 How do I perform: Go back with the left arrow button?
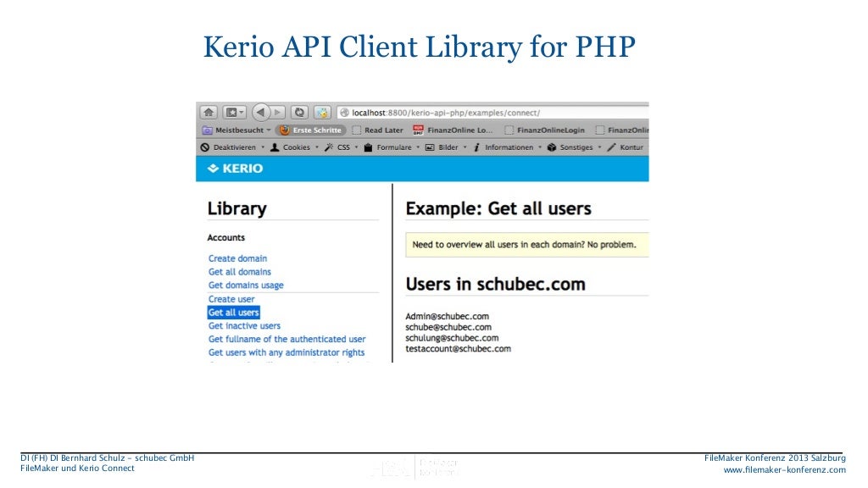click(x=261, y=113)
